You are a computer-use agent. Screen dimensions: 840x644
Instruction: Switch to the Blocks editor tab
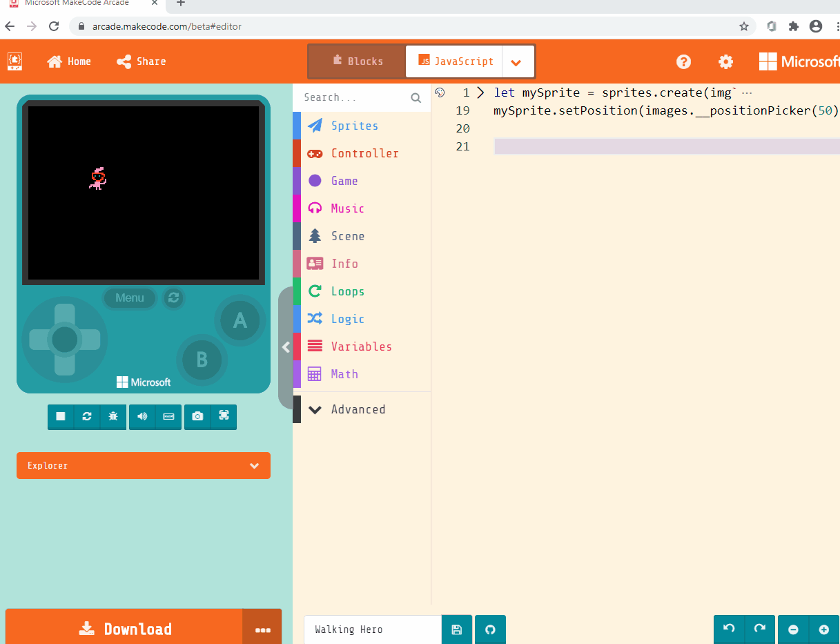(x=357, y=61)
